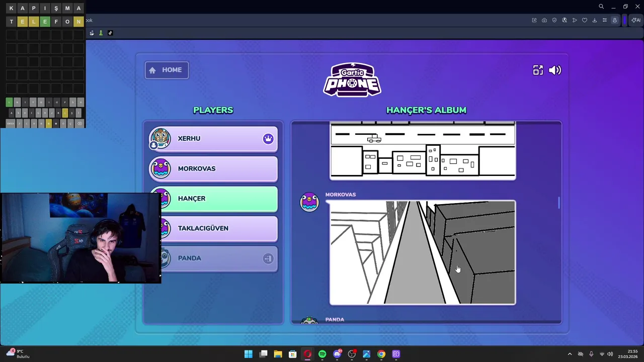Bookmark page with the heart icon
The image size is (644, 362).
(x=585, y=20)
